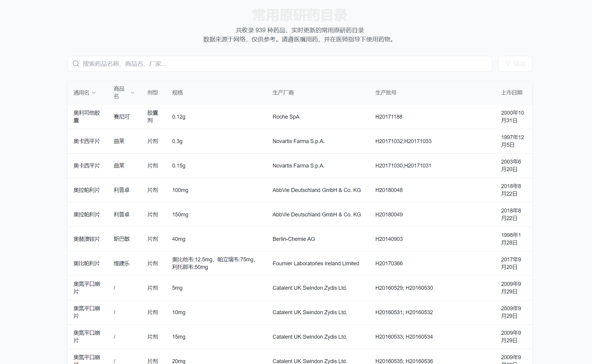Image resolution: width=592 pixels, height=364 pixels.
Task: Click launch date 1998年1月28日
Action: point(511,239)
